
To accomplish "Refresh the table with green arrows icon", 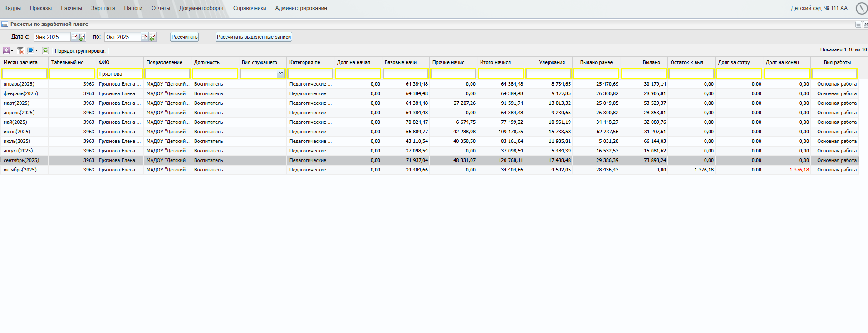I will [x=45, y=50].
